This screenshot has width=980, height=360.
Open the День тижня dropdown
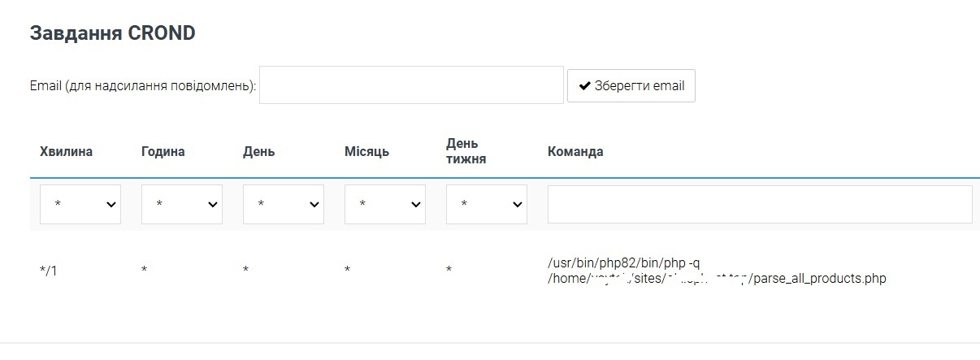[487, 205]
